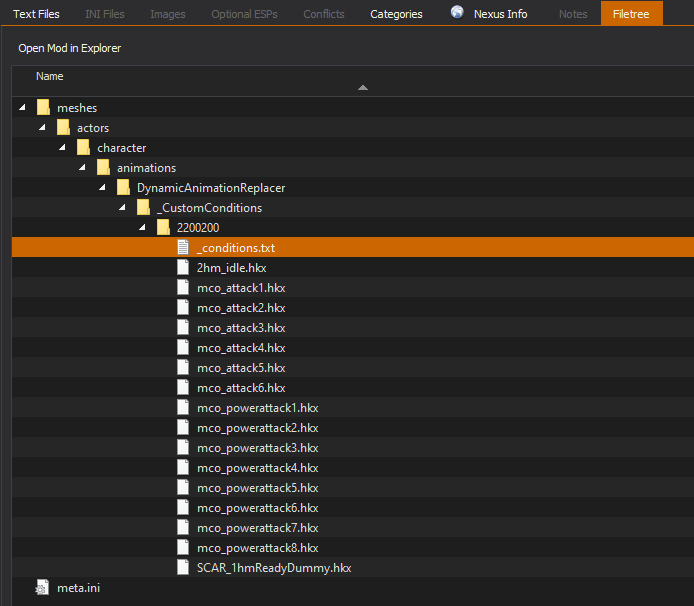Click the mco_attack1.hkx file icon

[x=183, y=287]
